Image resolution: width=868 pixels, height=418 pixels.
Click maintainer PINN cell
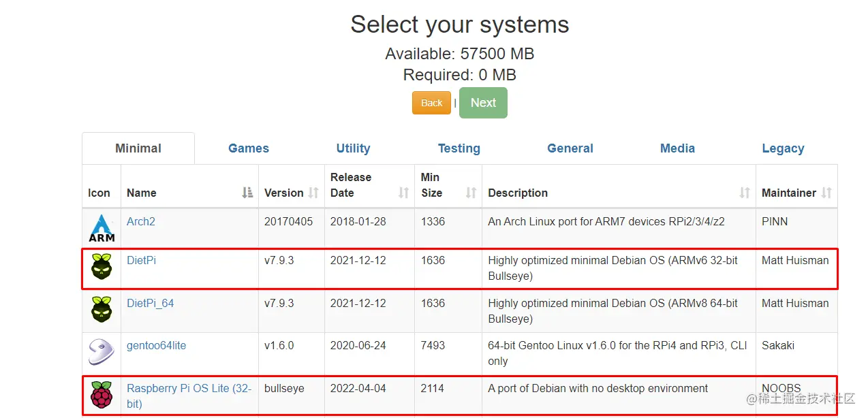click(x=775, y=221)
